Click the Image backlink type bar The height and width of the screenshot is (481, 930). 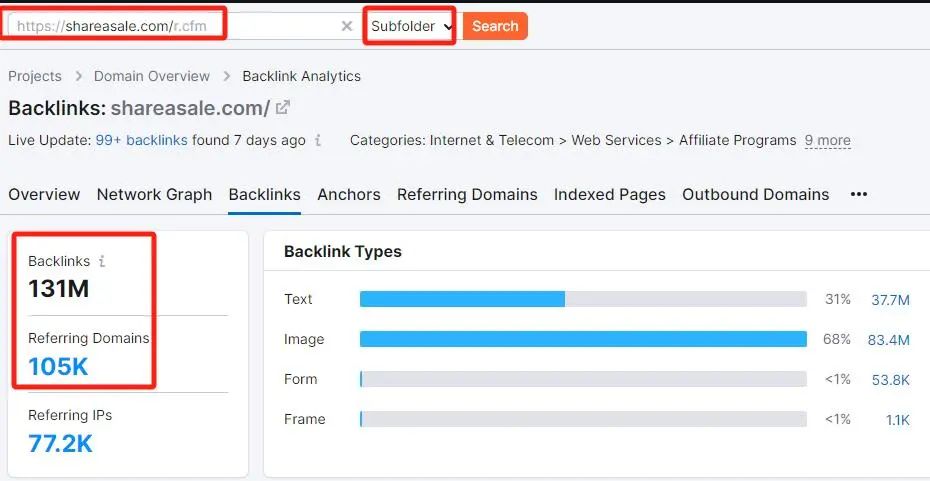click(583, 339)
